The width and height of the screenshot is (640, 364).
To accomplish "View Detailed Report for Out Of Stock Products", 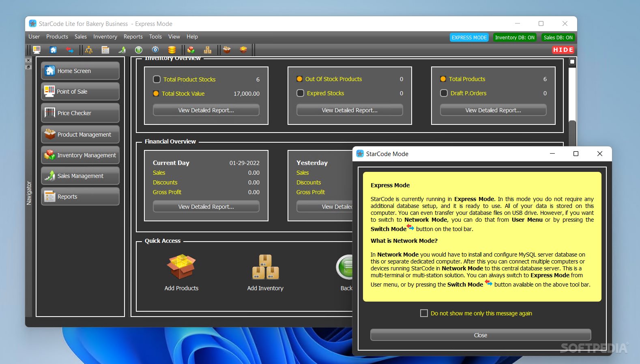I will (350, 110).
